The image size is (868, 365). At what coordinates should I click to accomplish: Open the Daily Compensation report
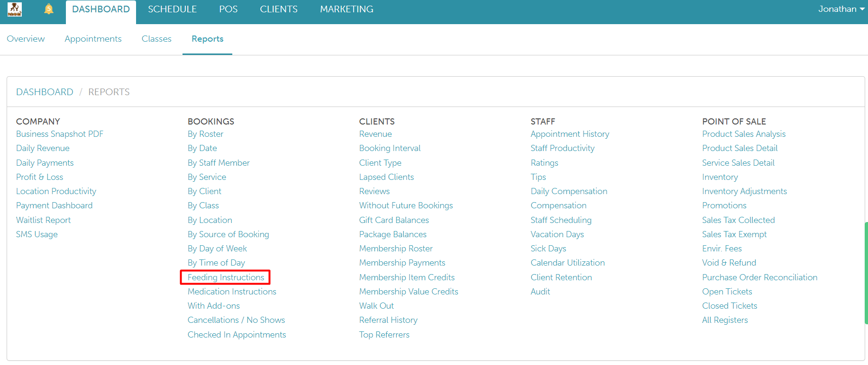pos(569,191)
